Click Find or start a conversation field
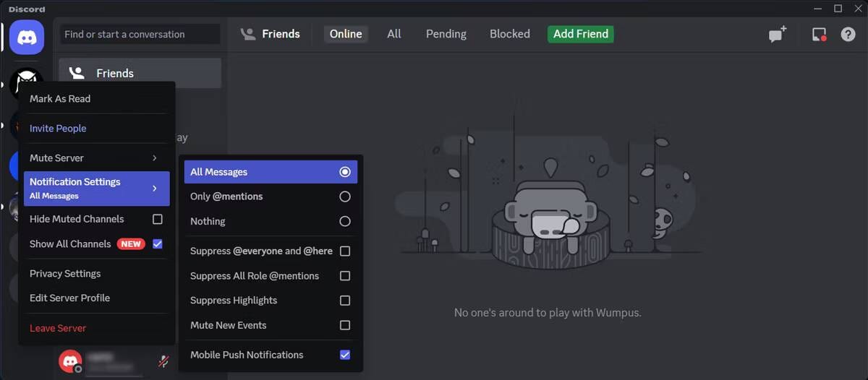 140,34
